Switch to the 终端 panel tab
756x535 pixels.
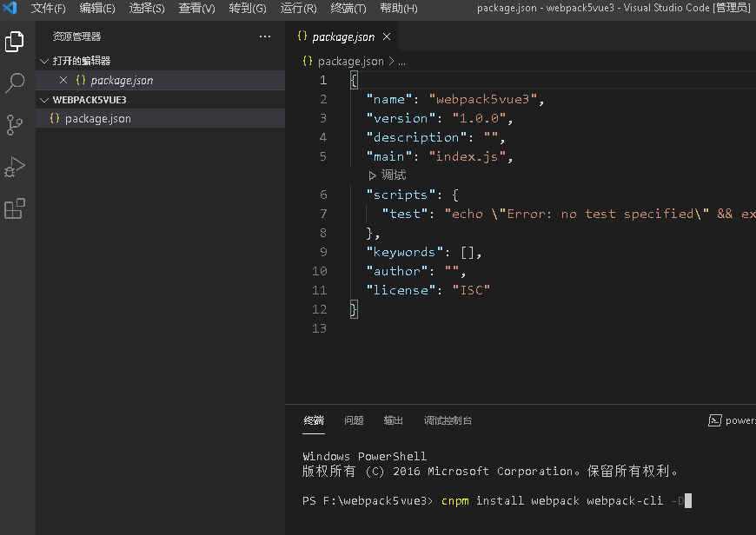tap(314, 420)
